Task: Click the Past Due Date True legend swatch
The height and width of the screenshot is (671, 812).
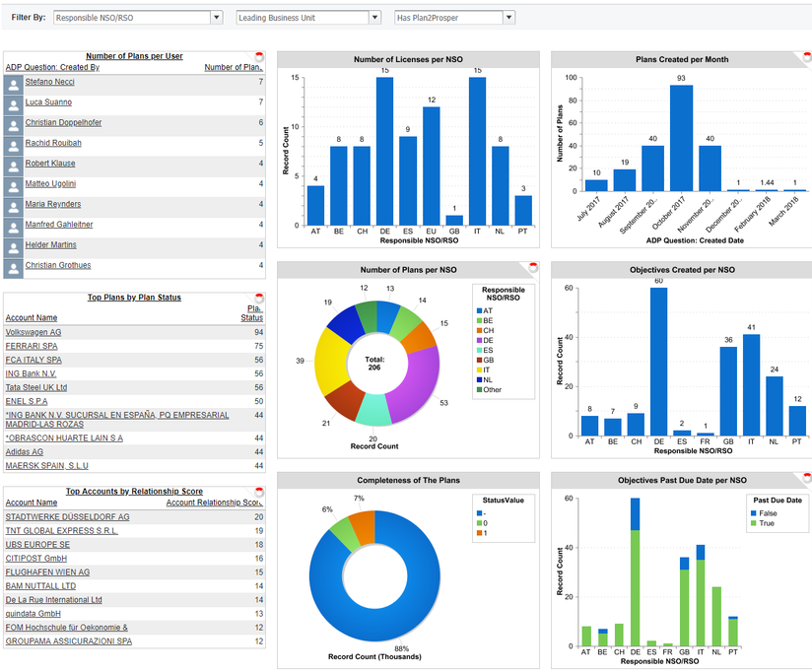Action: (x=754, y=523)
